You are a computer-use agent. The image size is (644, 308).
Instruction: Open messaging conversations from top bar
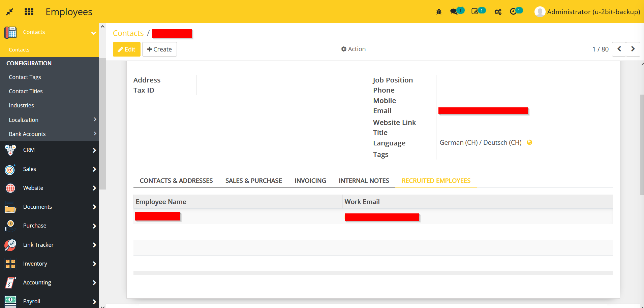pos(454,11)
